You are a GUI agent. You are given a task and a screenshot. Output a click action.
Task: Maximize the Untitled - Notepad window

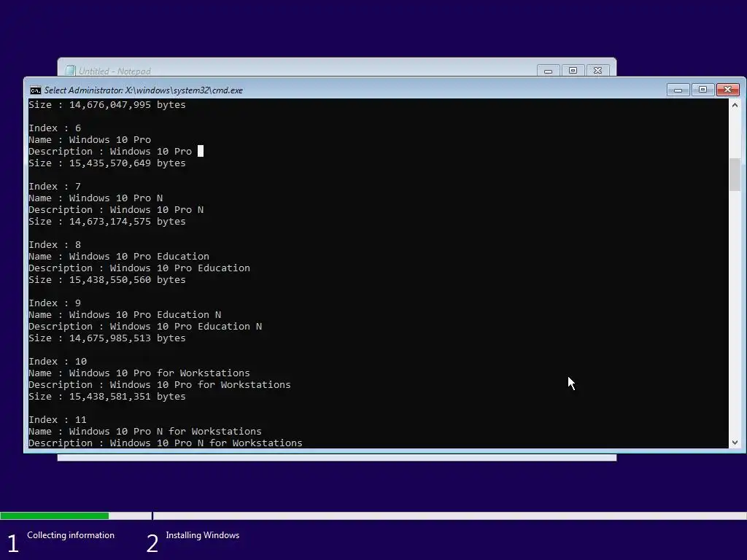click(573, 71)
